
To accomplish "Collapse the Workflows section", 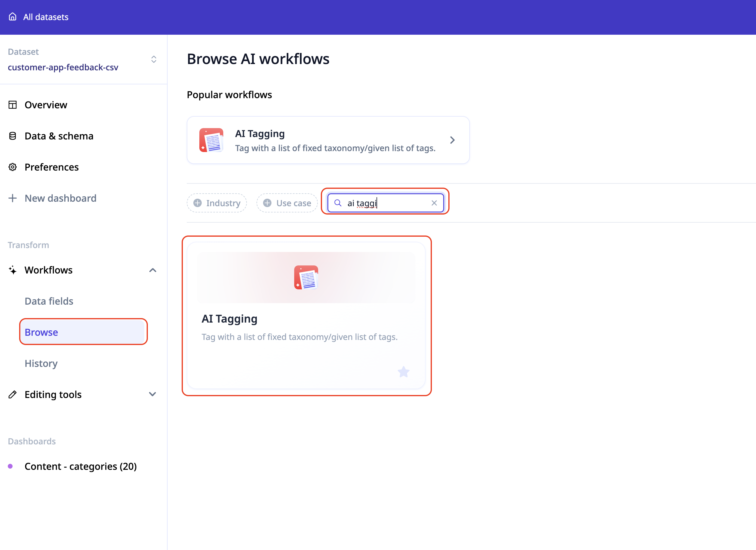I will (153, 270).
